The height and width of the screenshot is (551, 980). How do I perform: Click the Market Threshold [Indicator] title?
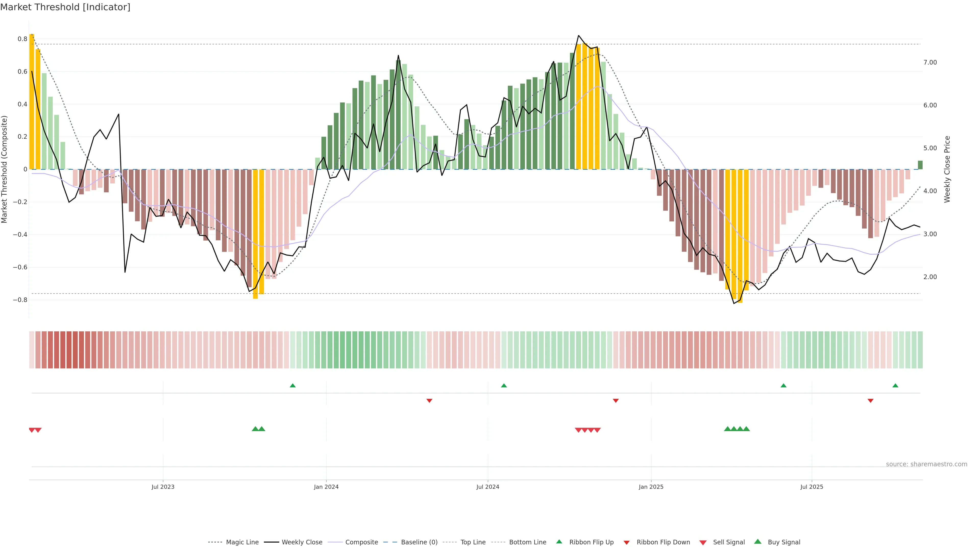65,7
